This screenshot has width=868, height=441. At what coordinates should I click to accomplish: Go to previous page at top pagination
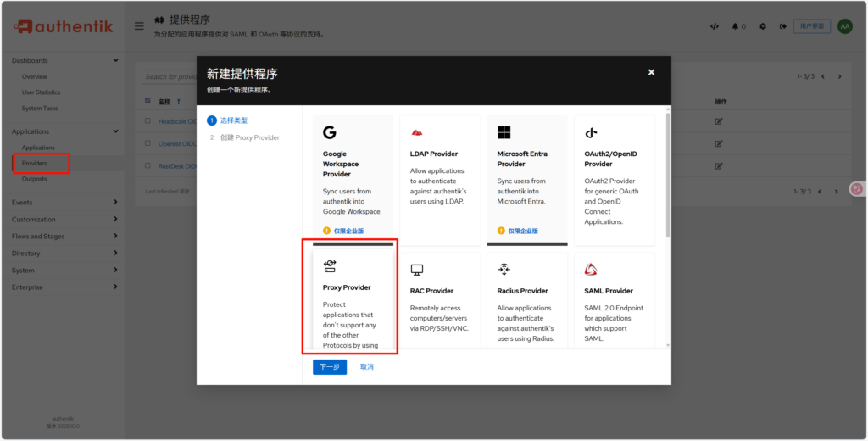click(x=823, y=76)
